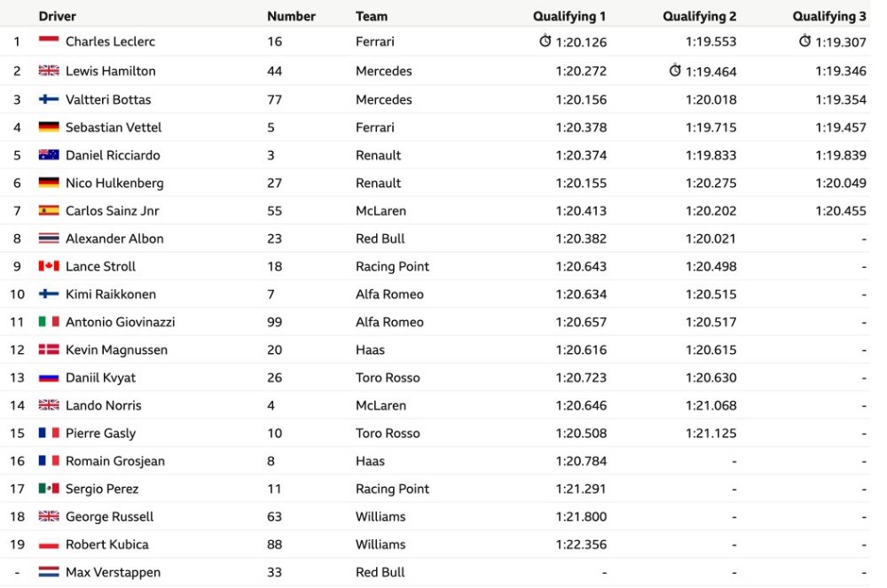Image resolution: width=887 pixels, height=588 pixels.
Task: Click the Finnish flag next to Valtteri Bottas
Action: click(49, 99)
